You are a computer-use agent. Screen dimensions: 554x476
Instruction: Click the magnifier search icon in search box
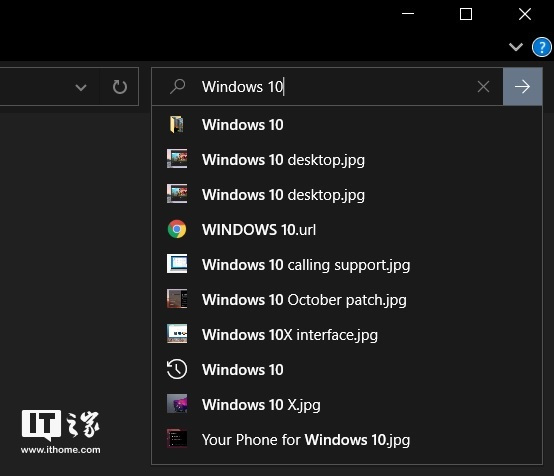[177, 87]
